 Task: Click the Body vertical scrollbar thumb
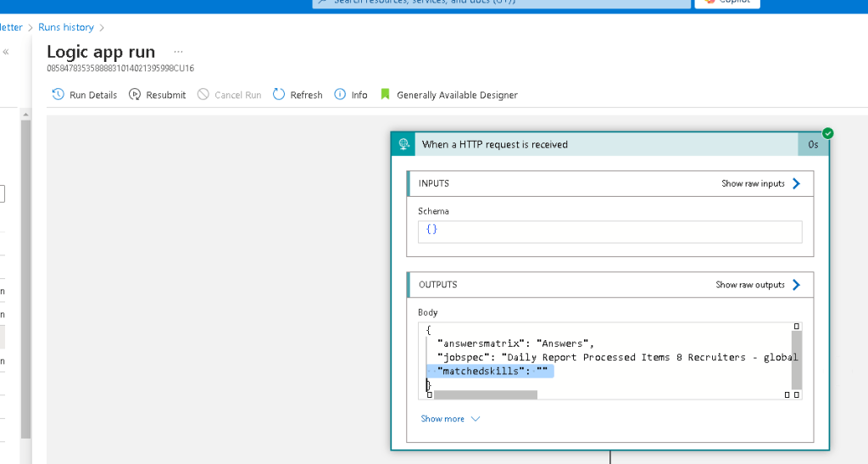[x=797, y=360]
